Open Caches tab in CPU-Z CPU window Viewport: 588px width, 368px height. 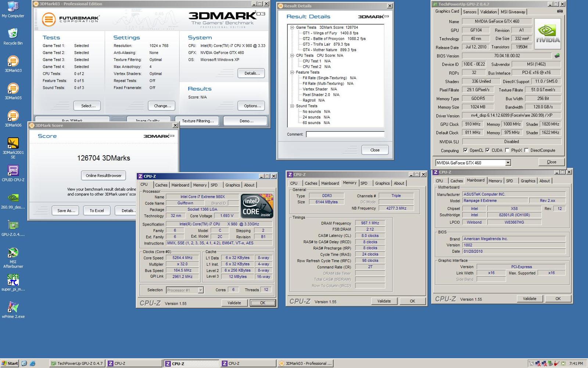[x=161, y=185]
